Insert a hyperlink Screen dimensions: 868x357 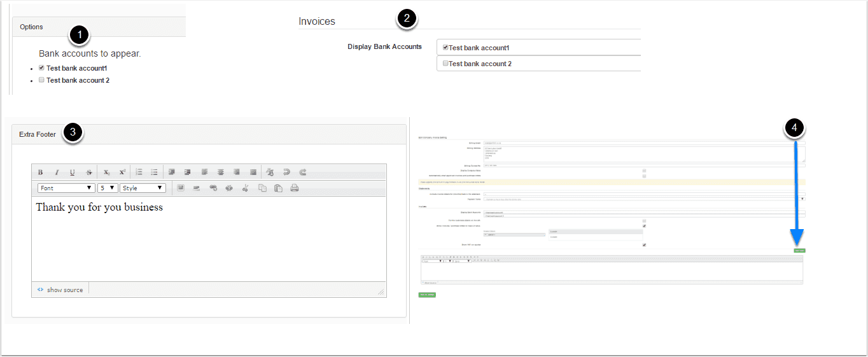(214, 188)
